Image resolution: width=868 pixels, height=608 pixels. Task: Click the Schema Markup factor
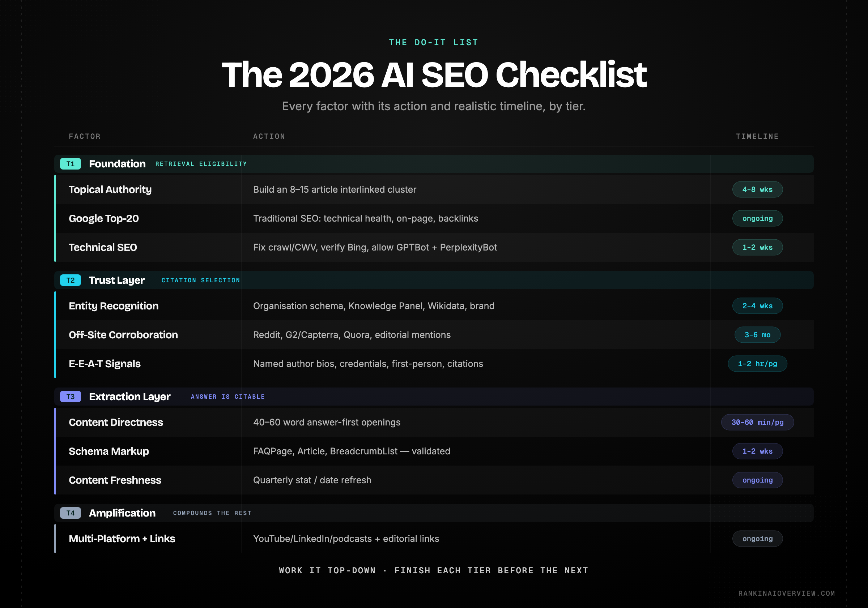pyautogui.click(x=109, y=451)
